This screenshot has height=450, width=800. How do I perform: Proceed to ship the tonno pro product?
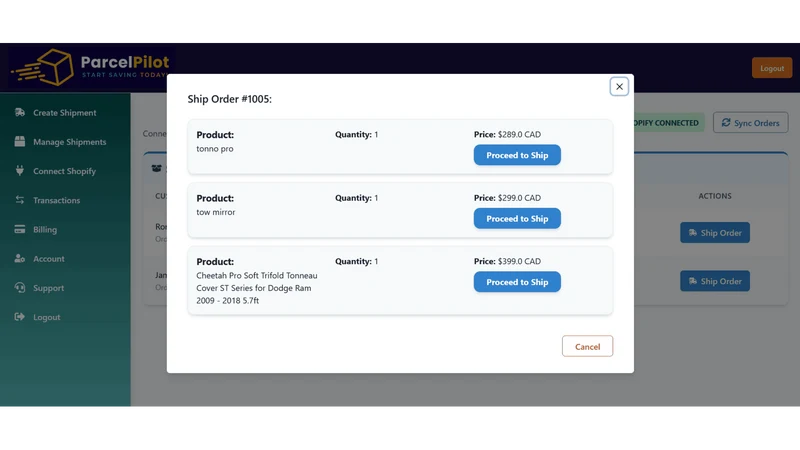(x=517, y=155)
